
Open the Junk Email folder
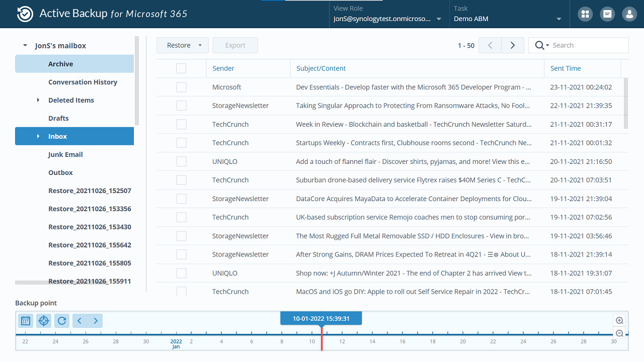click(x=74, y=154)
